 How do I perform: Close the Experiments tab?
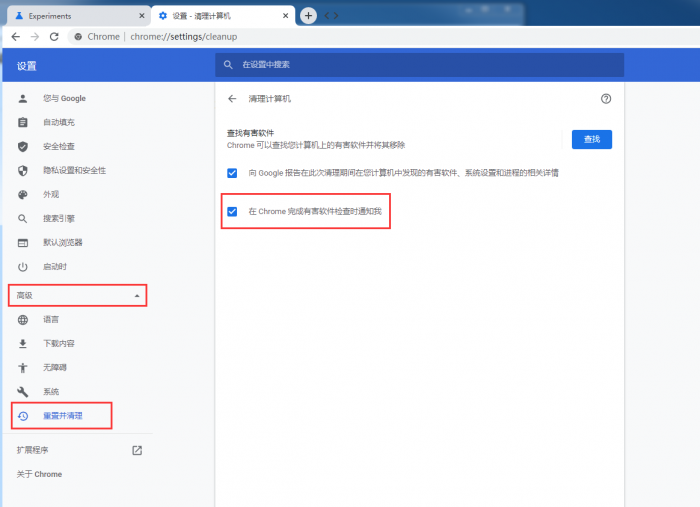coord(142,16)
